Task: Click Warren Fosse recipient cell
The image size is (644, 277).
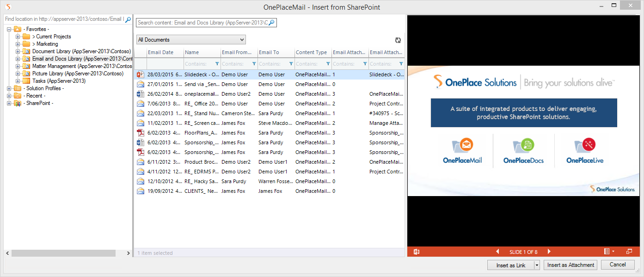Action: click(x=276, y=181)
